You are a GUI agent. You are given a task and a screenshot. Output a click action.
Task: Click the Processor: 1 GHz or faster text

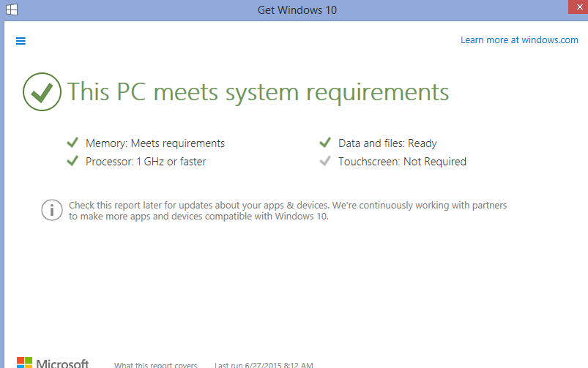(x=146, y=162)
